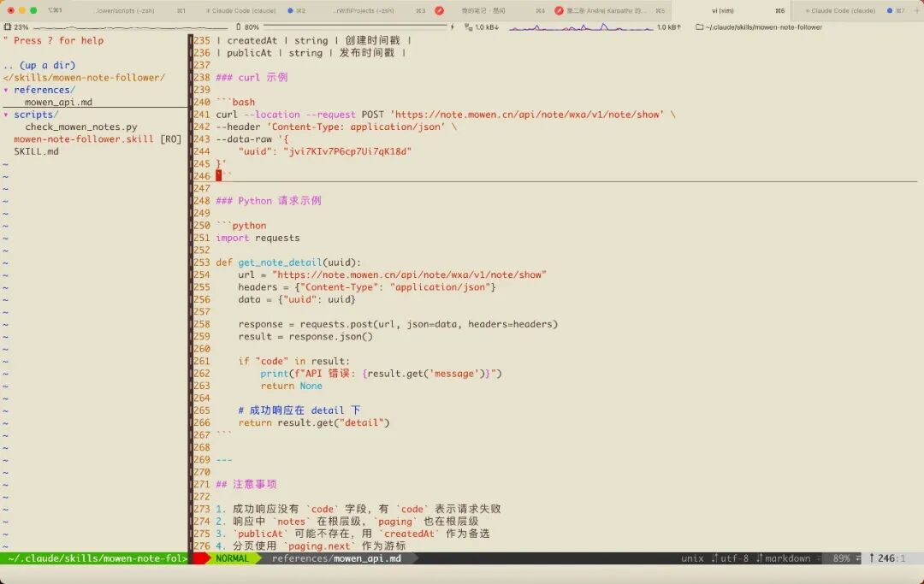Click the battery icon showing 80%
The image size is (924, 584).
click(x=238, y=27)
